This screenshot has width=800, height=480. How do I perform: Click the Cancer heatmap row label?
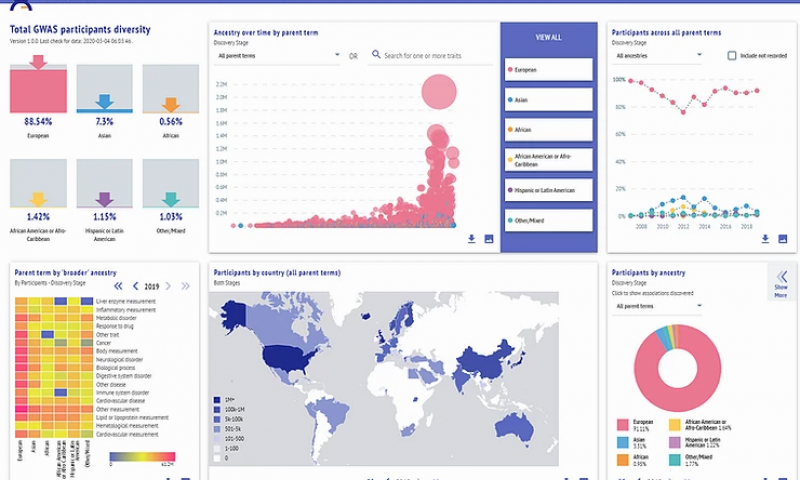[104, 343]
